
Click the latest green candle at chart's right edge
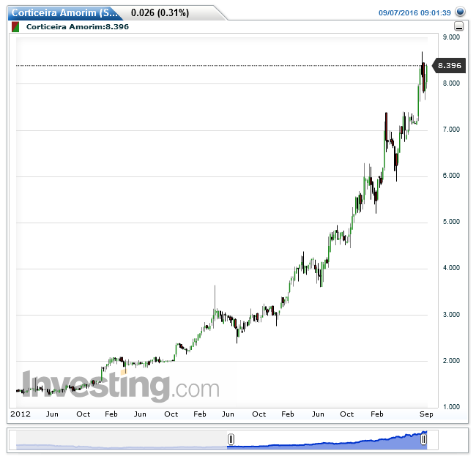[426, 75]
